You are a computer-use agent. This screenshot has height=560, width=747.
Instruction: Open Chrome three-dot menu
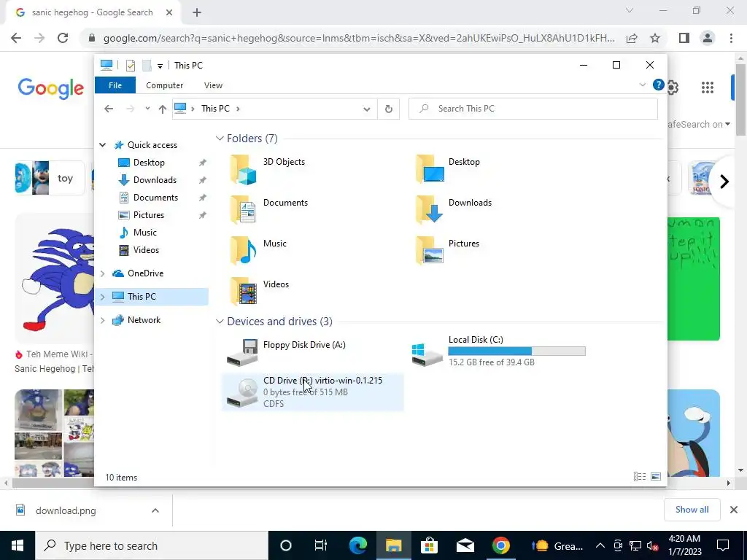731,38
